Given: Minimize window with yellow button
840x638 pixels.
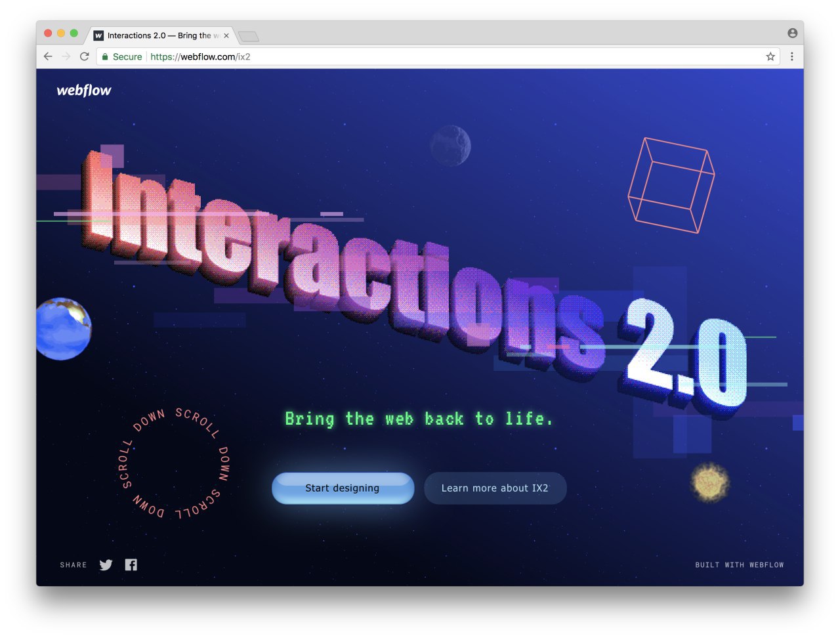Looking at the screenshot, I should 61,33.
